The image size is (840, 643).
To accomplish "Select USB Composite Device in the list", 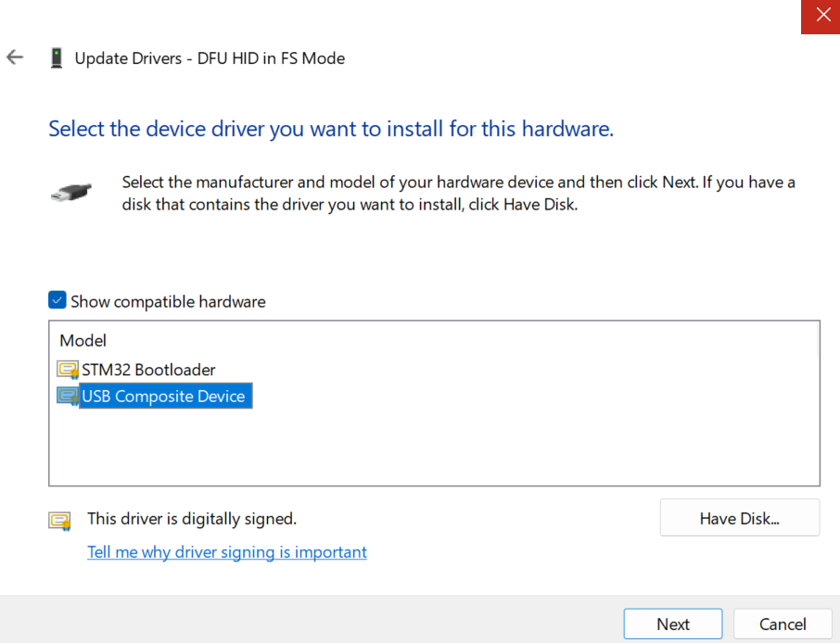I will coord(164,397).
